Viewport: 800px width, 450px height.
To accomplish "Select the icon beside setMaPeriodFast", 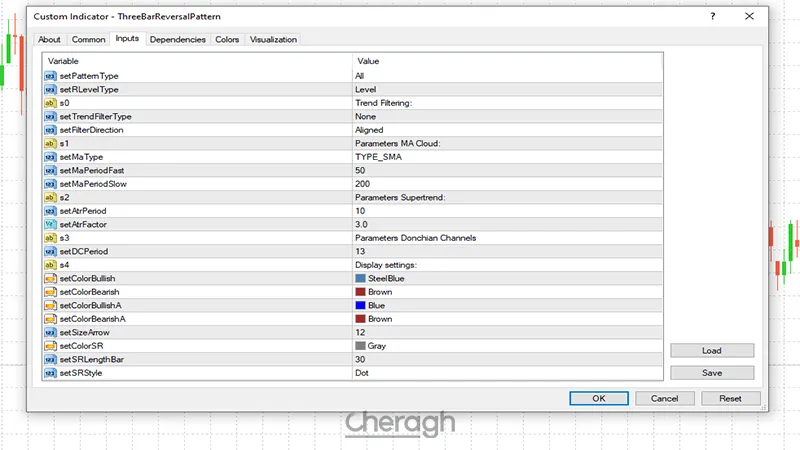I will [x=50, y=171].
